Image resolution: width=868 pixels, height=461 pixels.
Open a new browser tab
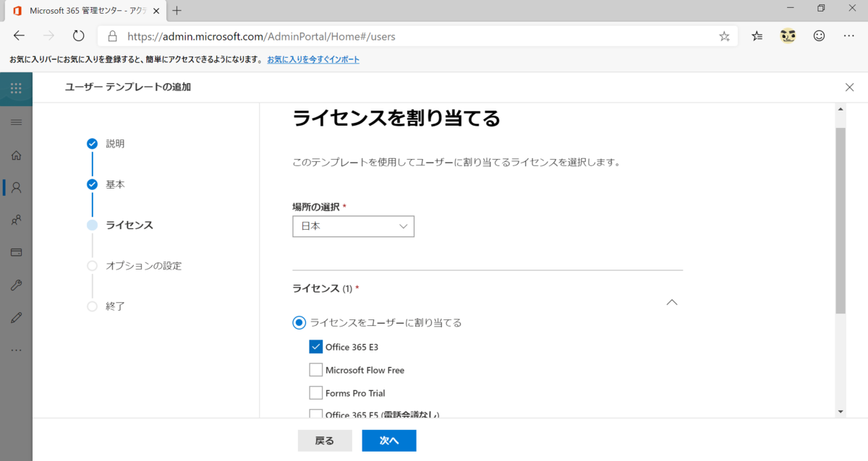click(x=177, y=10)
